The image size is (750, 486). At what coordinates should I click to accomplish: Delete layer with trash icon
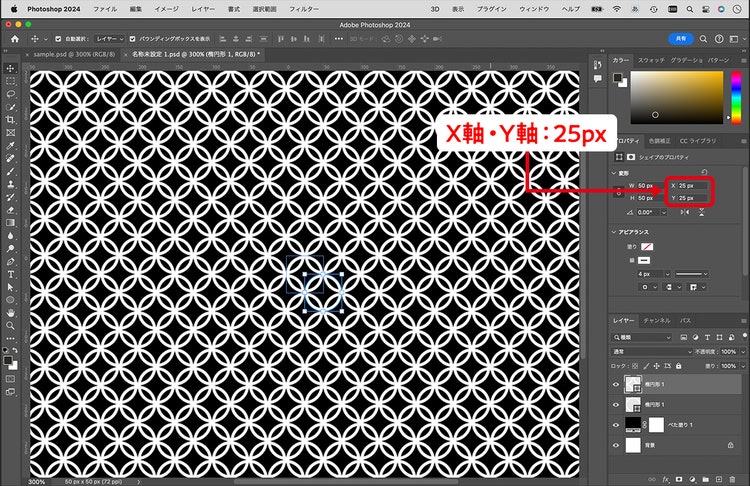[732, 479]
